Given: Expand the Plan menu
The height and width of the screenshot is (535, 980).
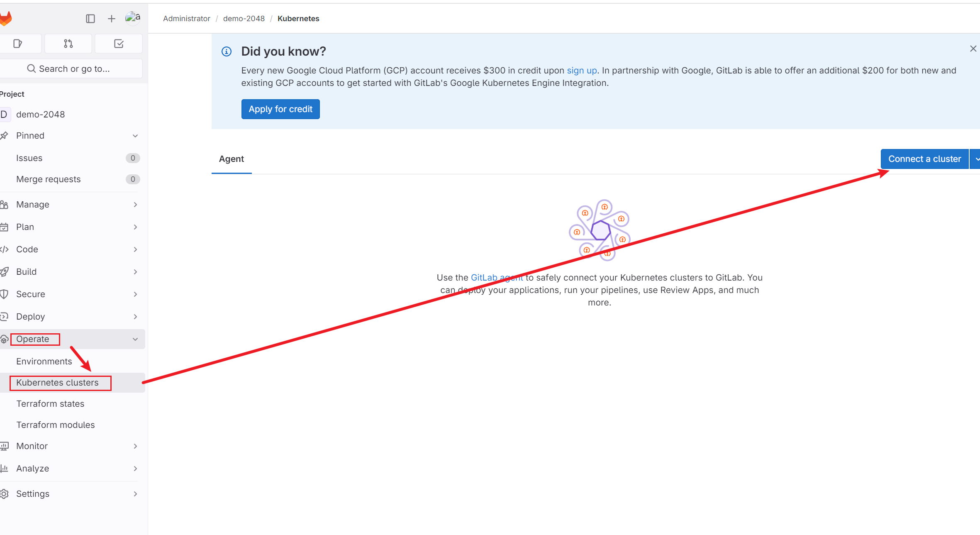Looking at the screenshot, I should pyautogui.click(x=73, y=227).
